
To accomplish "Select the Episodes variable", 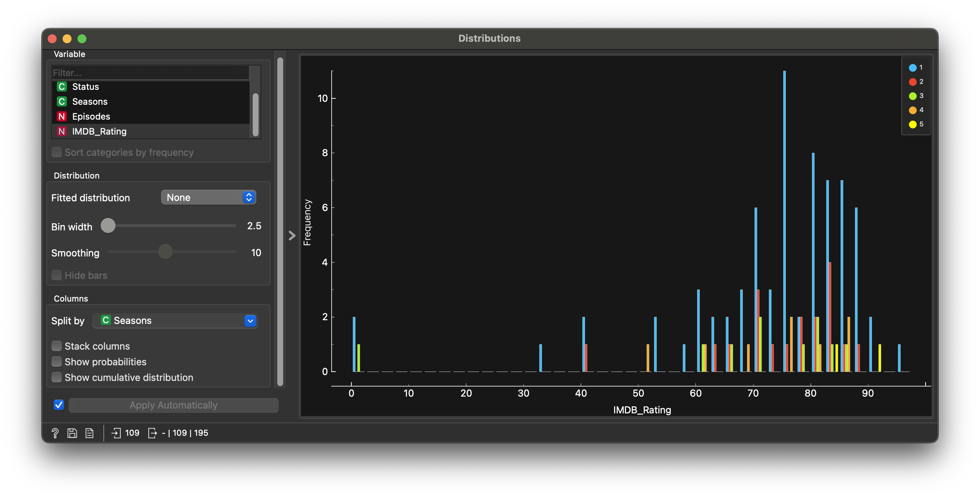I will pyautogui.click(x=91, y=116).
